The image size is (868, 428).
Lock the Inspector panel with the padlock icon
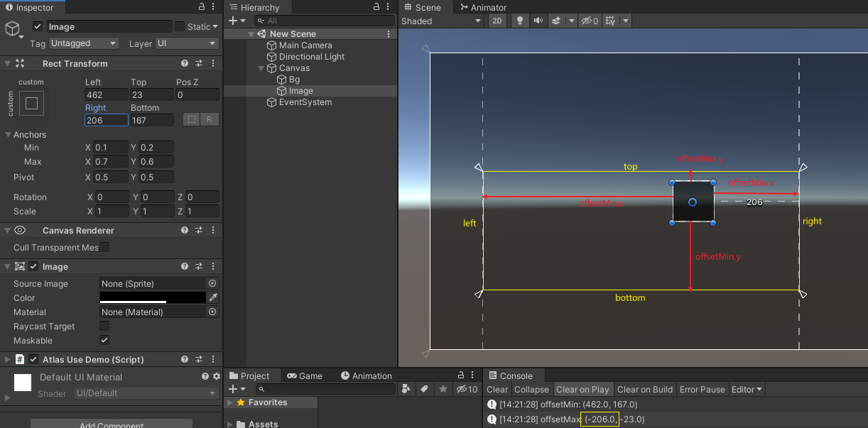(202, 7)
